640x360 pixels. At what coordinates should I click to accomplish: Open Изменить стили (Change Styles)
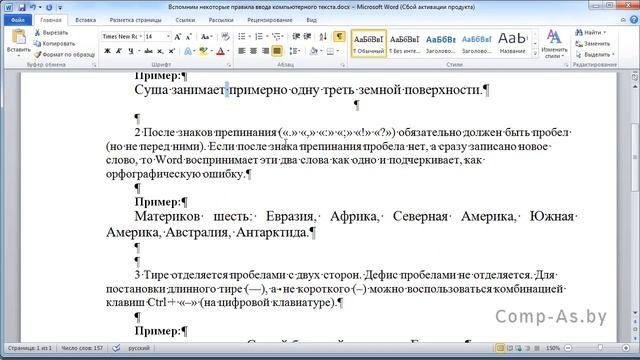coord(554,44)
